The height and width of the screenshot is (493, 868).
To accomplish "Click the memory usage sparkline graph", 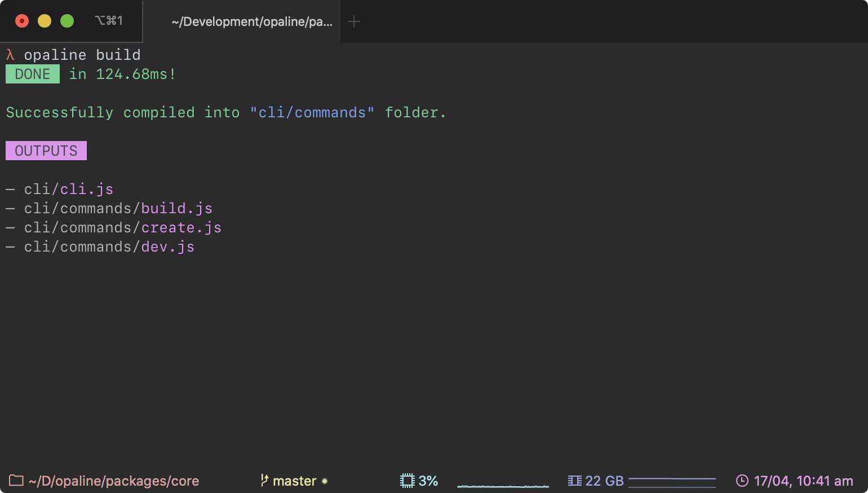I will tap(672, 482).
